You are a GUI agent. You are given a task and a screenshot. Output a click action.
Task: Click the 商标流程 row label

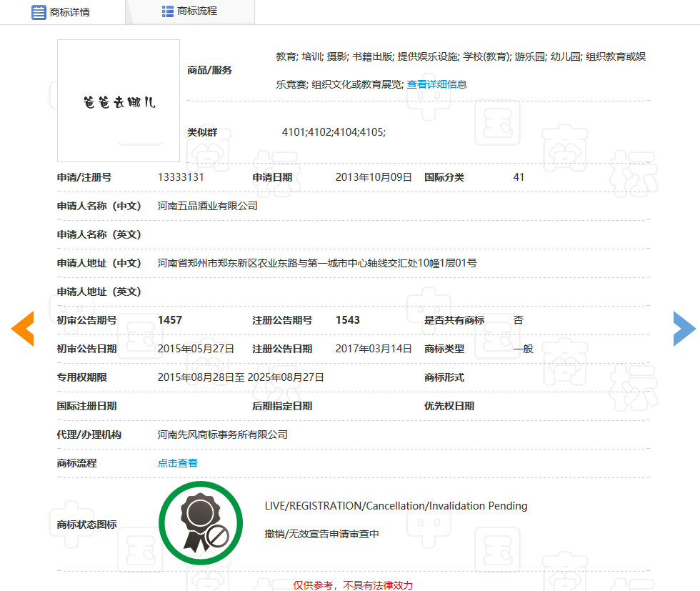77,463
